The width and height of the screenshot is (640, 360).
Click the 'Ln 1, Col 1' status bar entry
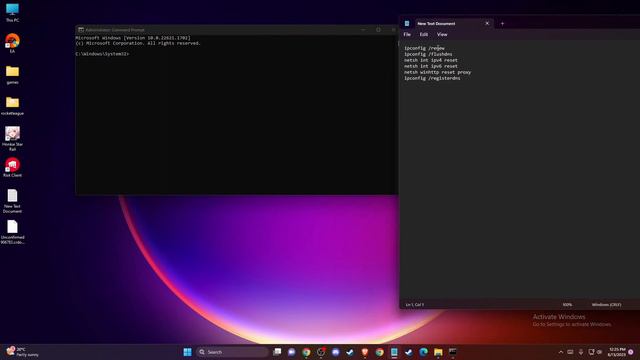[415, 304]
